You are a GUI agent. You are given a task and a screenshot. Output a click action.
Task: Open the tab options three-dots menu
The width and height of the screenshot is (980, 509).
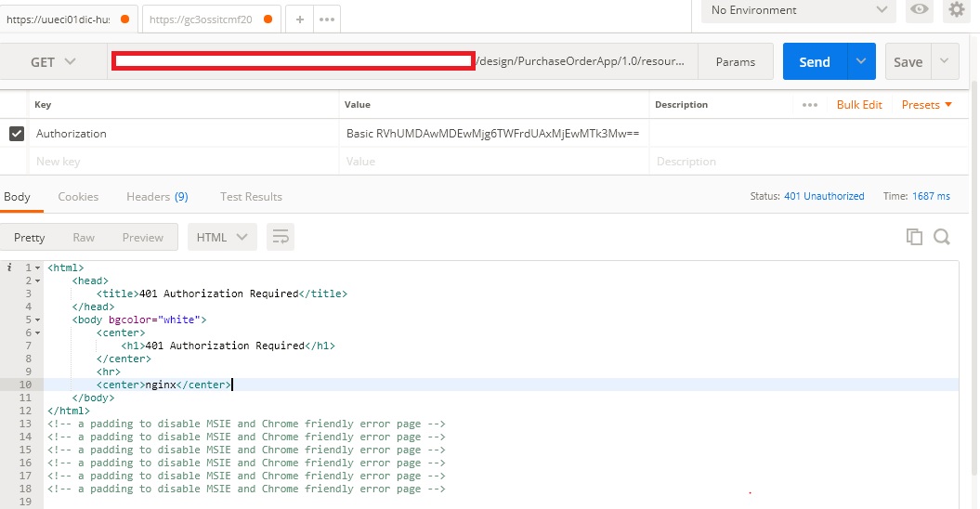[327, 20]
